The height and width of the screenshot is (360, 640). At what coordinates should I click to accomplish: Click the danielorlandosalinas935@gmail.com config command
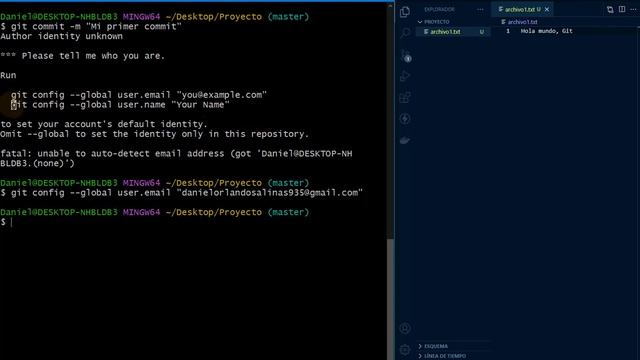(182, 193)
